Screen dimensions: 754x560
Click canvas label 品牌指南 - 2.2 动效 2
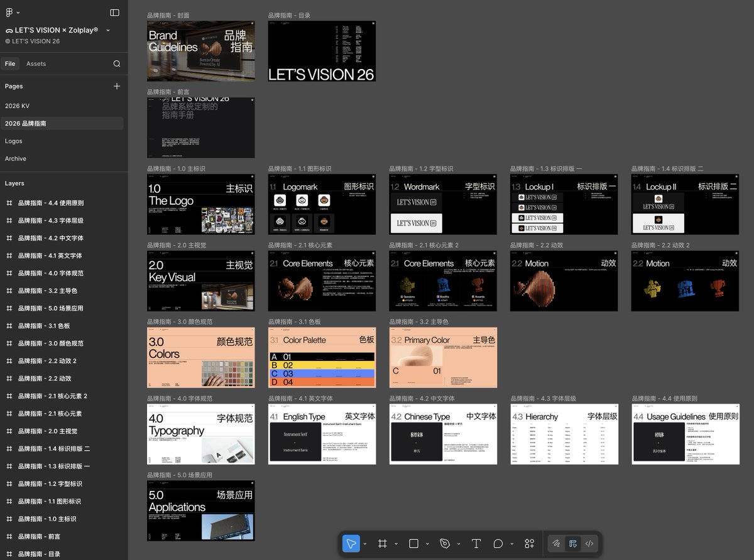point(660,245)
